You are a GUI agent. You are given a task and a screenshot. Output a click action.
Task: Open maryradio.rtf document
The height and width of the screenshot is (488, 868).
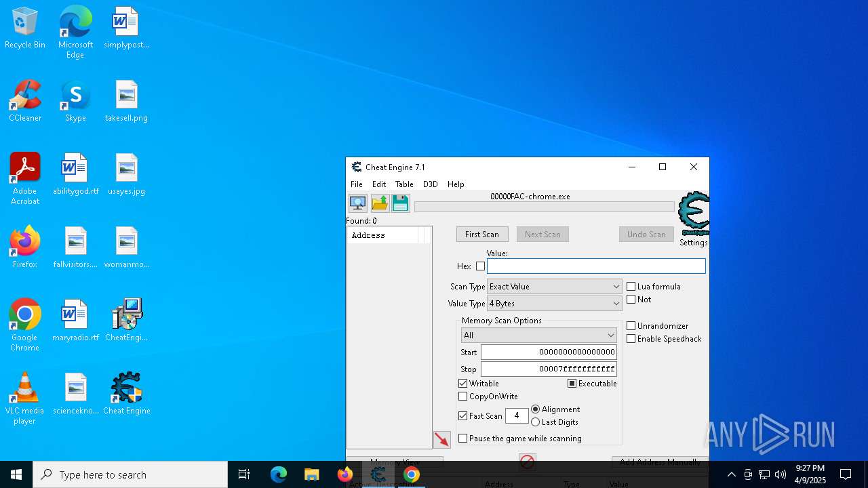point(75,321)
